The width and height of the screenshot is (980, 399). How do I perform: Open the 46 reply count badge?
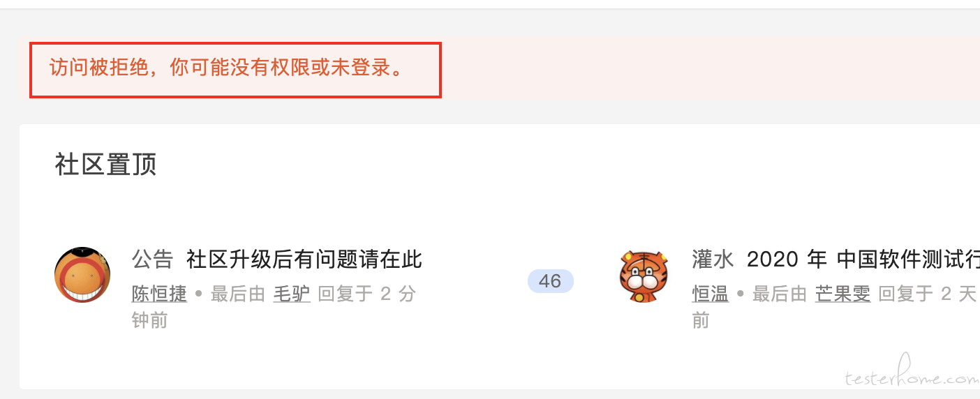pyautogui.click(x=550, y=281)
